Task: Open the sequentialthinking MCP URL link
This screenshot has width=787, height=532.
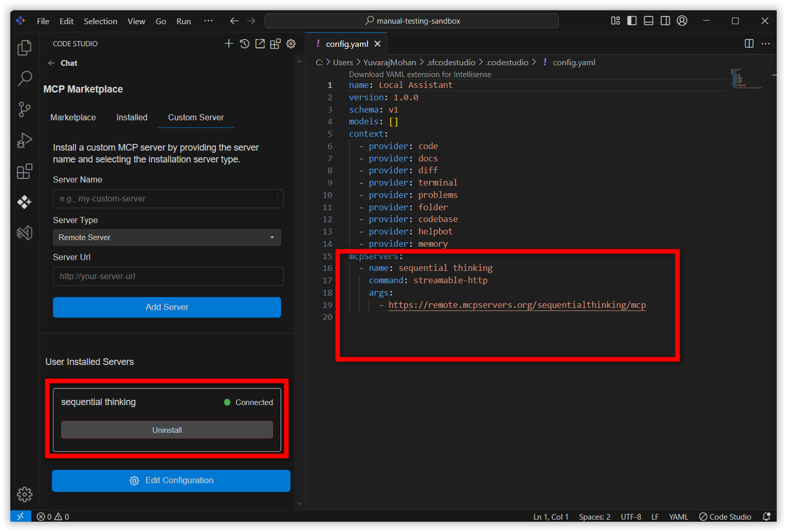Action: tap(517, 305)
